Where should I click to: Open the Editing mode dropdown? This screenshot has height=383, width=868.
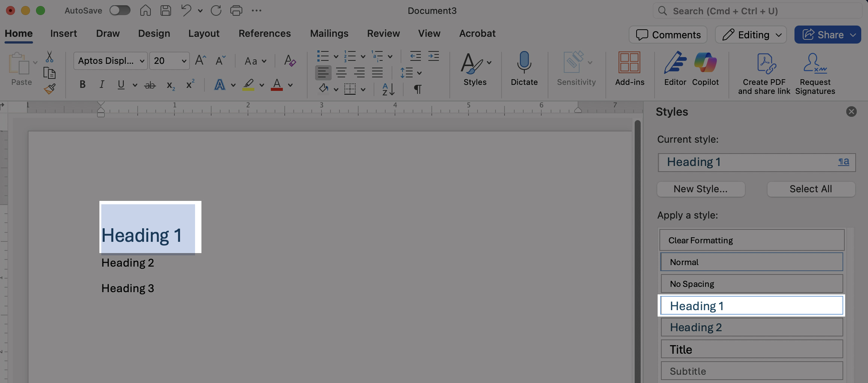pos(751,35)
